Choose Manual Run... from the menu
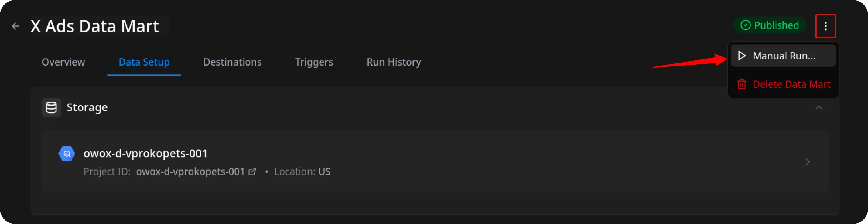This screenshot has height=224, width=868. point(784,56)
